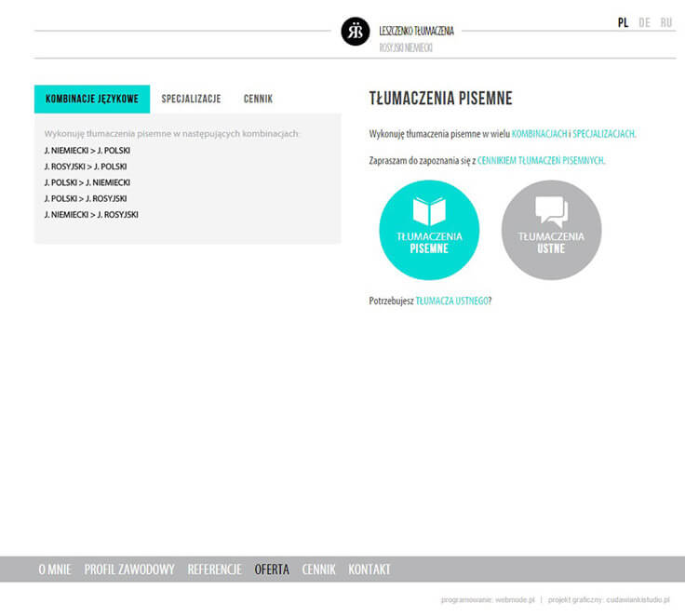Switch to the Specjalizacje tab
The height and width of the screenshot is (616, 685).
coord(191,99)
